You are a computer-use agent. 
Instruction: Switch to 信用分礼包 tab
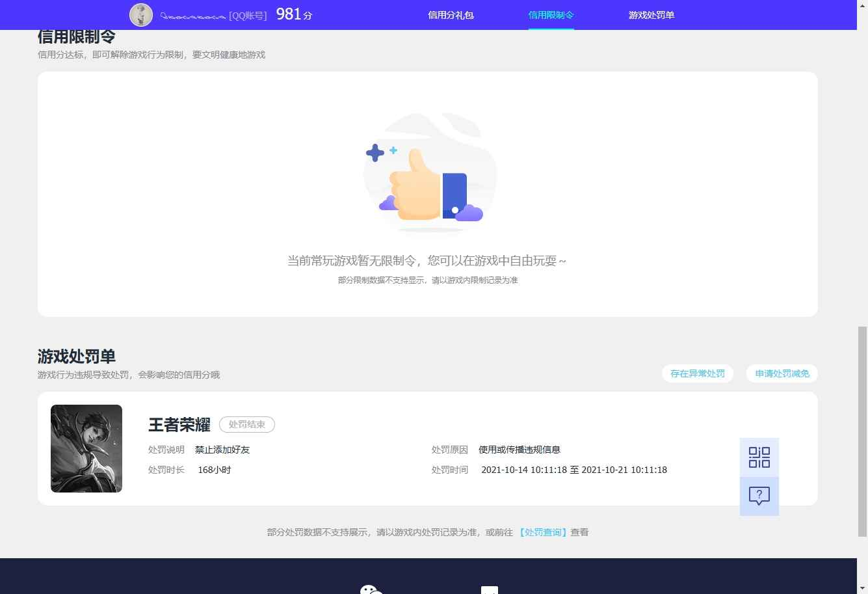tap(451, 15)
